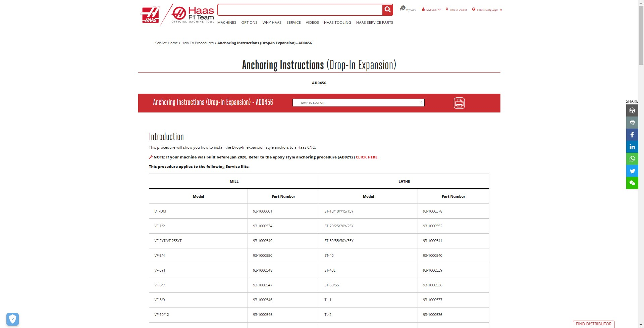Open My Cart shopping cart icon
The height and width of the screenshot is (328, 644).
click(x=401, y=9)
